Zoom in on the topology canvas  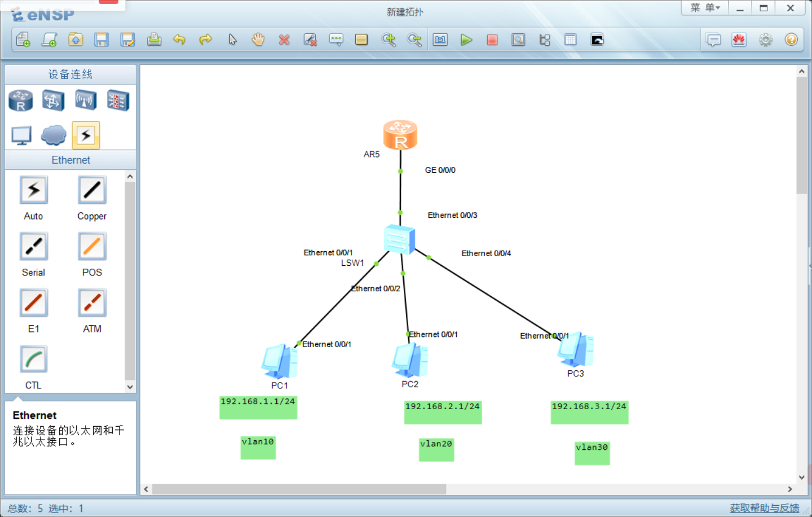pos(389,40)
